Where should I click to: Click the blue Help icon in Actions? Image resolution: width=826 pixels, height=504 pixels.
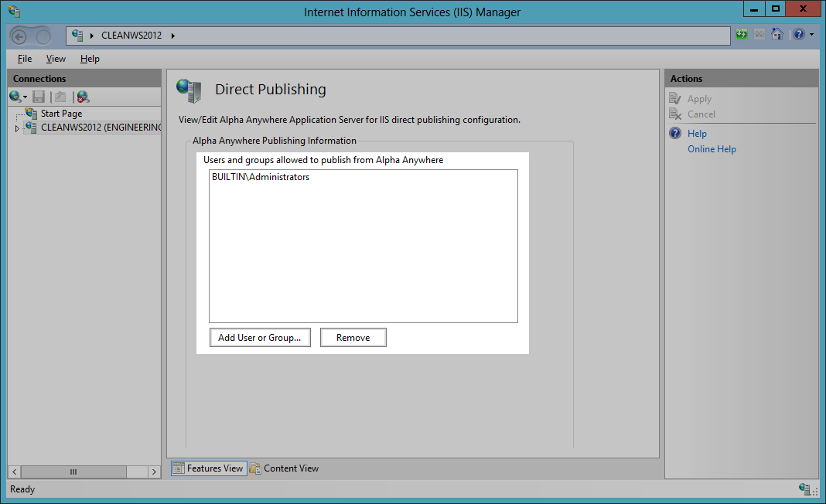click(x=675, y=133)
